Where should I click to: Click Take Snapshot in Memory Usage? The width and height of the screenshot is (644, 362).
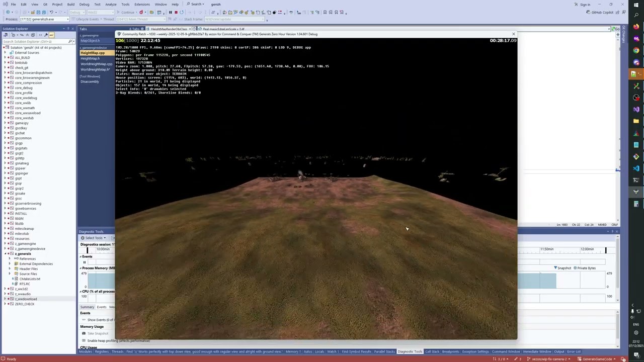tap(98, 334)
